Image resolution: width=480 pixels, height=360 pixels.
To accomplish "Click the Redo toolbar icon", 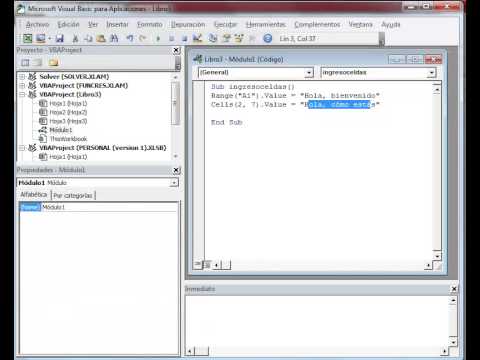I will (x=143, y=39).
